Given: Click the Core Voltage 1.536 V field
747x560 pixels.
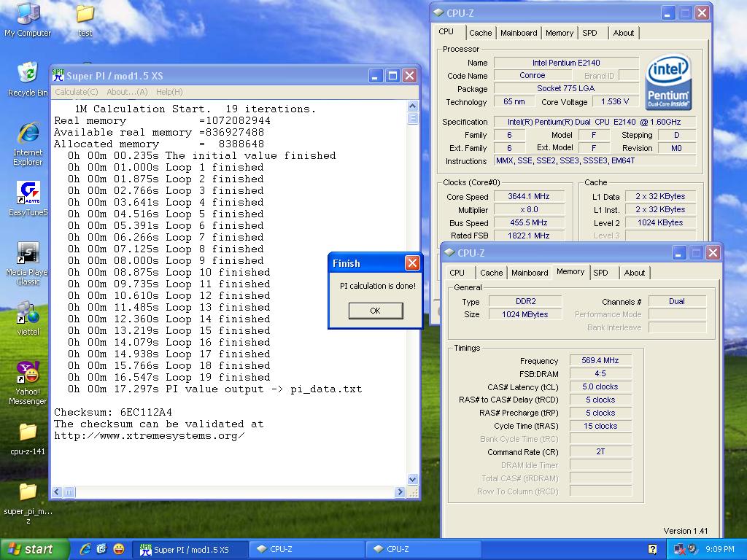Looking at the screenshot, I should [615, 101].
